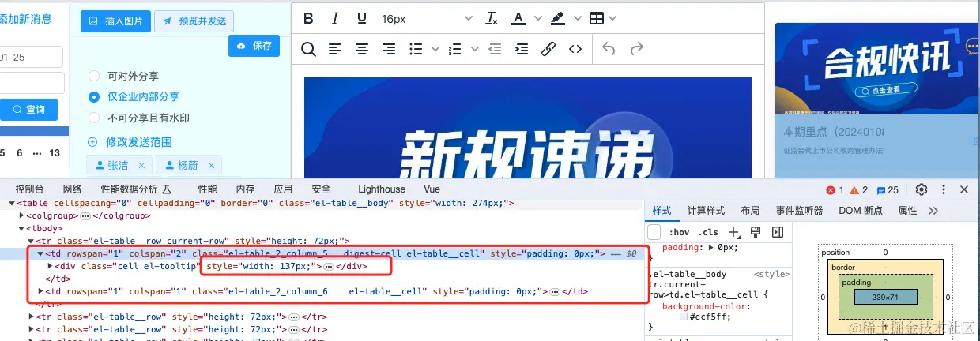Switch to the 控制台 tab

[29, 189]
